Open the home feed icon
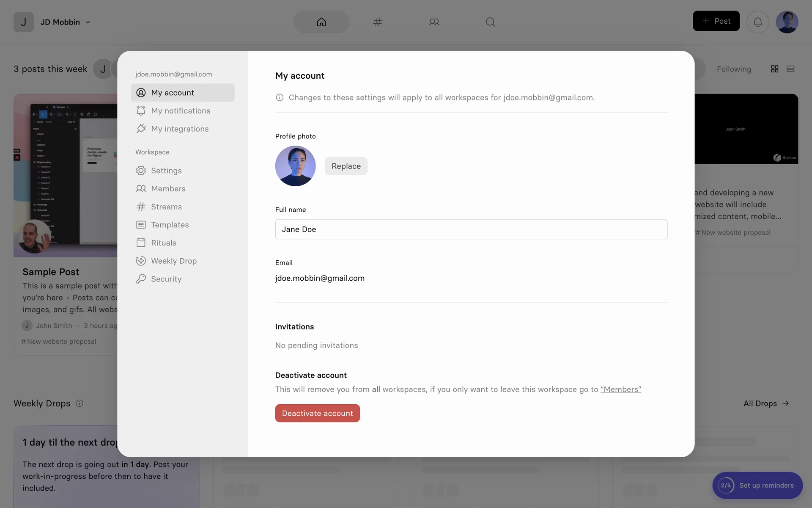This screenshot has width=812, height=508. pyautogui.click(x=321, y=22)
